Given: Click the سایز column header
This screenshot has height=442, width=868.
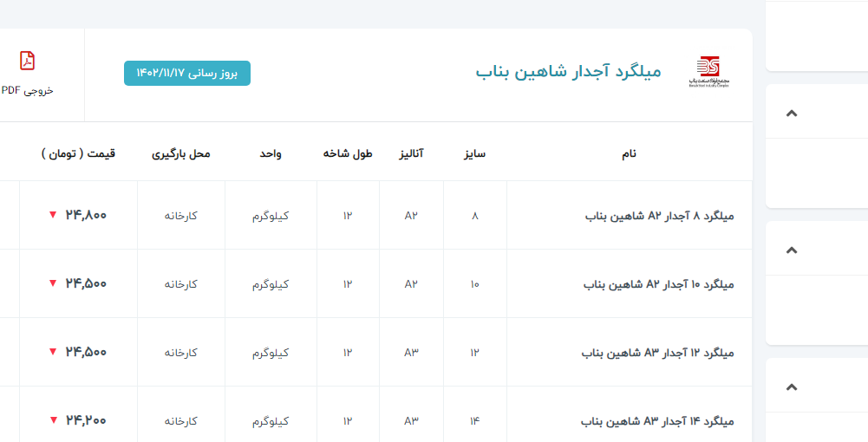Looking at the screenshot, I should pos(474,153).
